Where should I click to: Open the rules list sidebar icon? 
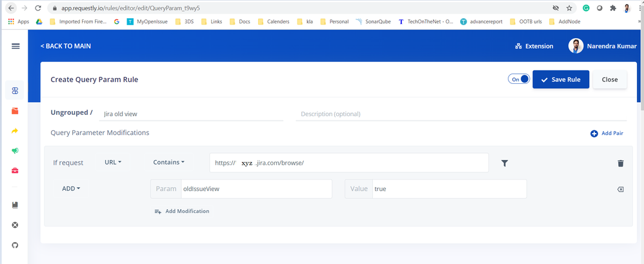tap(15, 90)
